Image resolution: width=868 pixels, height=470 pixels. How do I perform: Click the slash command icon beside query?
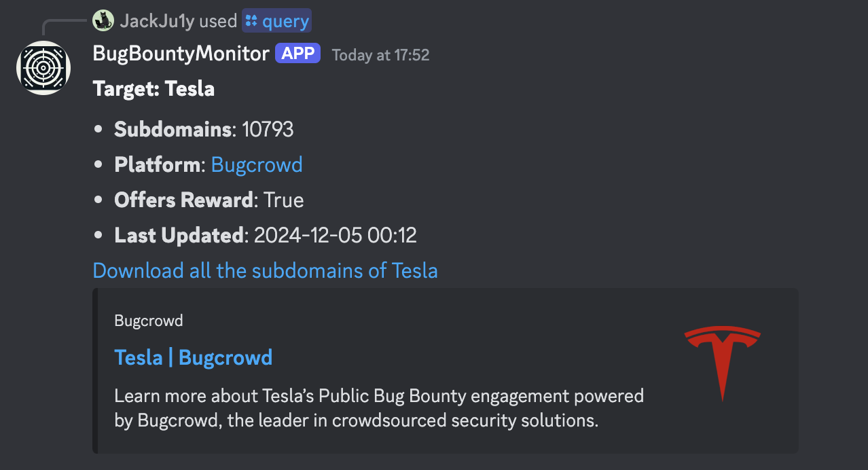pos(252,21)
